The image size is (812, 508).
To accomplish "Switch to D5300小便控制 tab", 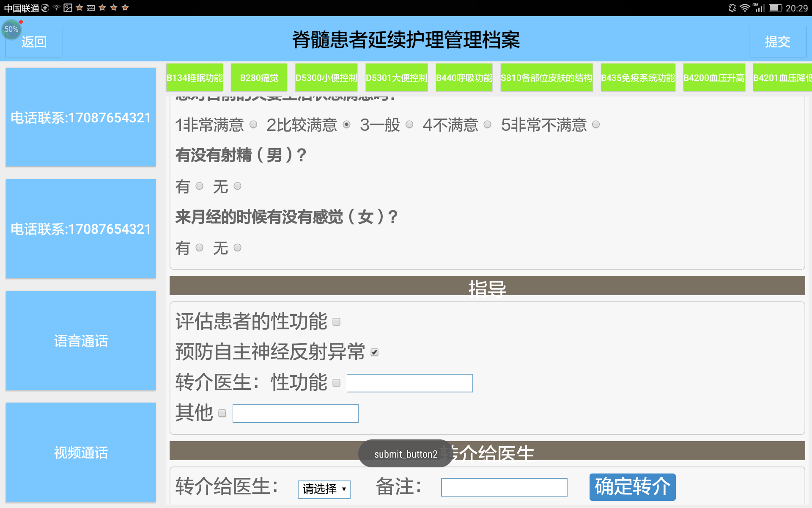I will [x=326, y=77].
